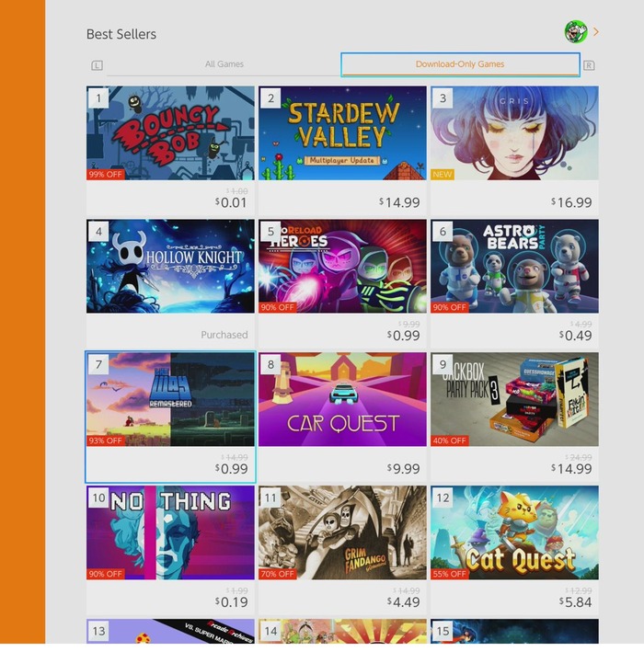
Task: Click the $14.99 price under Jackbox Party Pack 3
Action: (571, 469)
